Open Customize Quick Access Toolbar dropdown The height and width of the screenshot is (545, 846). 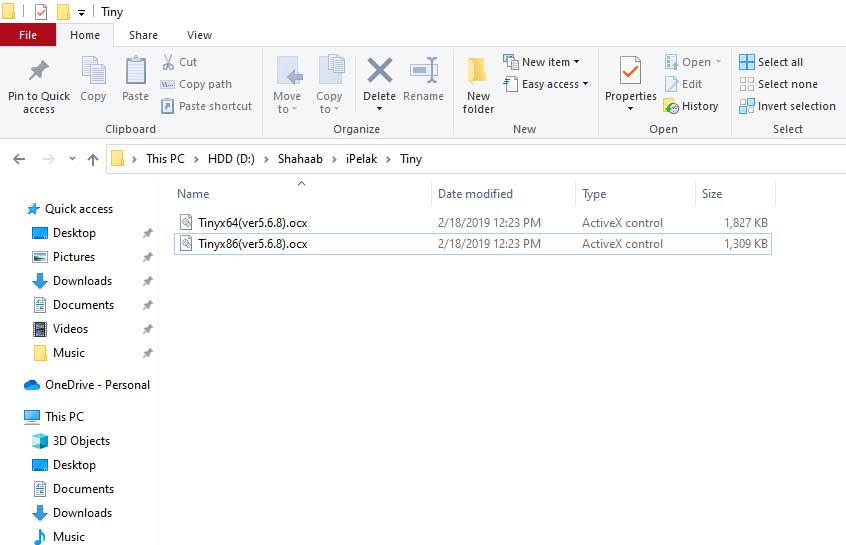pyautogui.click(x=81, y=12)
